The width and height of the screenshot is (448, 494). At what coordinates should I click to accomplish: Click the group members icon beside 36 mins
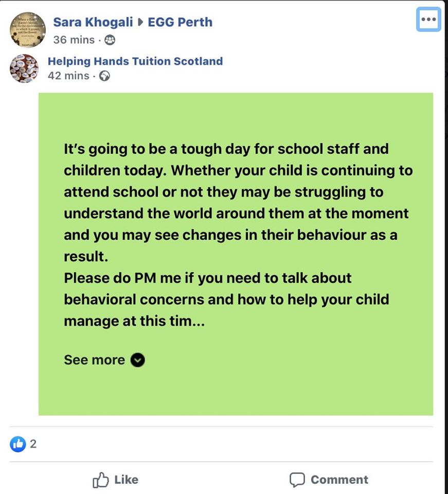pos(110,40)
